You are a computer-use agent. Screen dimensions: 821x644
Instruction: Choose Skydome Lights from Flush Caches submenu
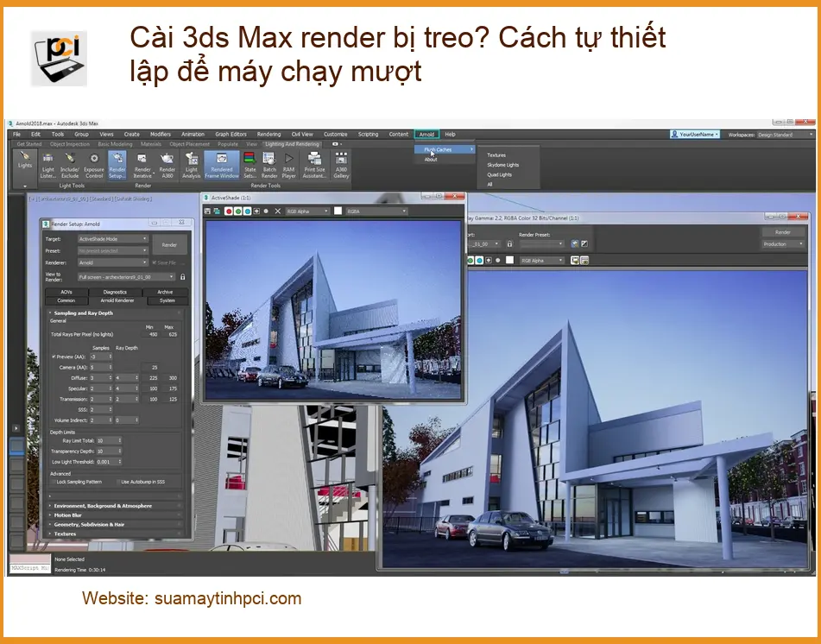502,165
